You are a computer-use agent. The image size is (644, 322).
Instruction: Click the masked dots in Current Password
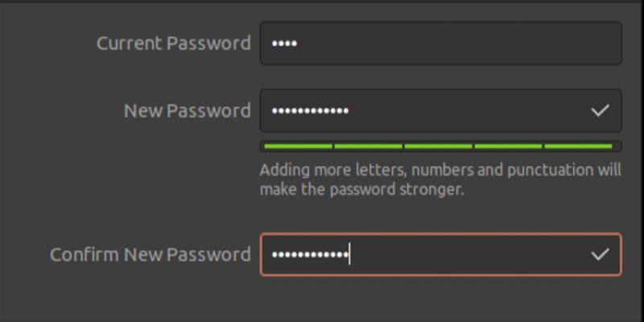coord(285,43)
